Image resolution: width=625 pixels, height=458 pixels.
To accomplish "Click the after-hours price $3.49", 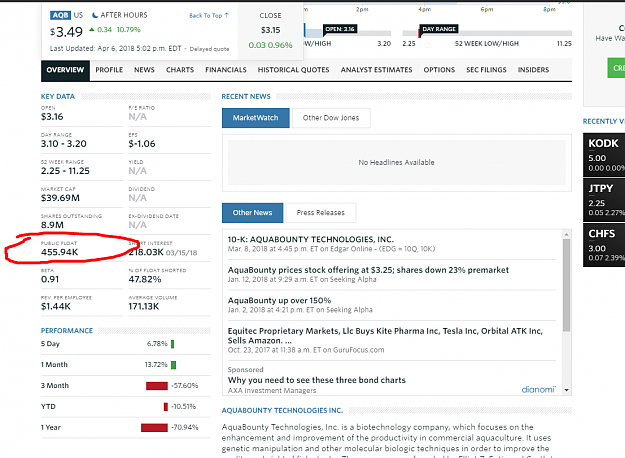I will (66, 32).
